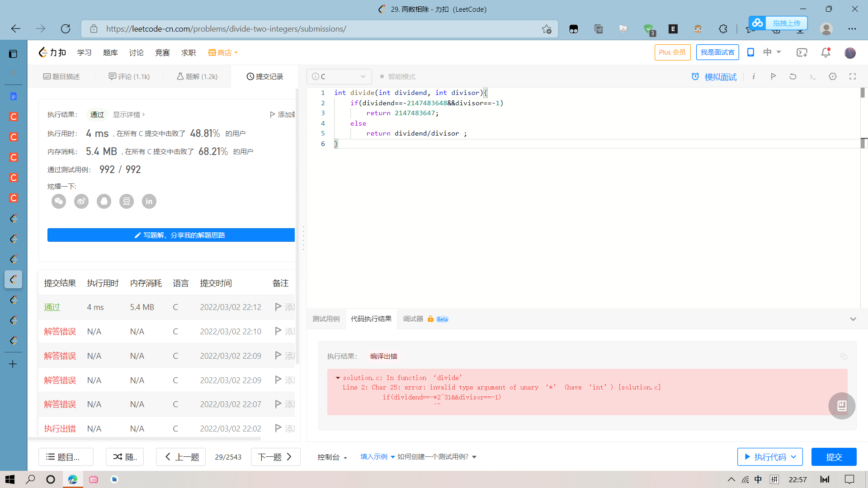This screenshot has height=488, width=868.
Task: Open browser extensions puzzle icon
Action: [x=723, y=29]
